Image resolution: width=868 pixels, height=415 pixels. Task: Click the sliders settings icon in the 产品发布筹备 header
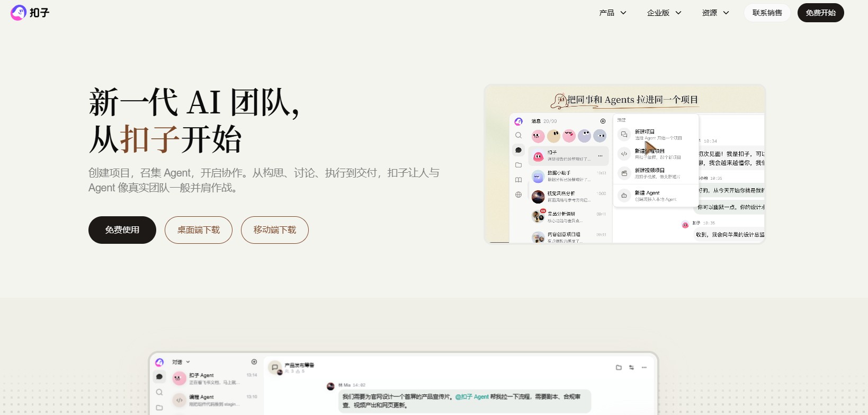point(631,367)
